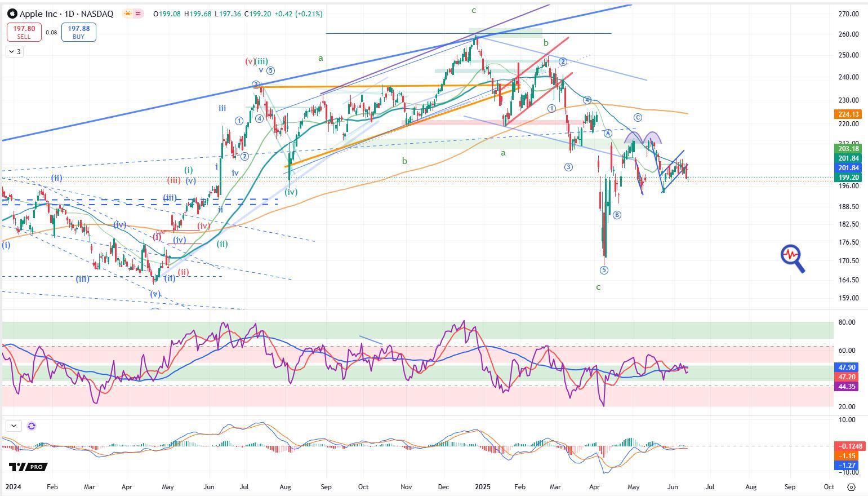Click the Apple Inc 1D NASDAQ title
This screenshot has width=868, height=496.
click(66, 14)
